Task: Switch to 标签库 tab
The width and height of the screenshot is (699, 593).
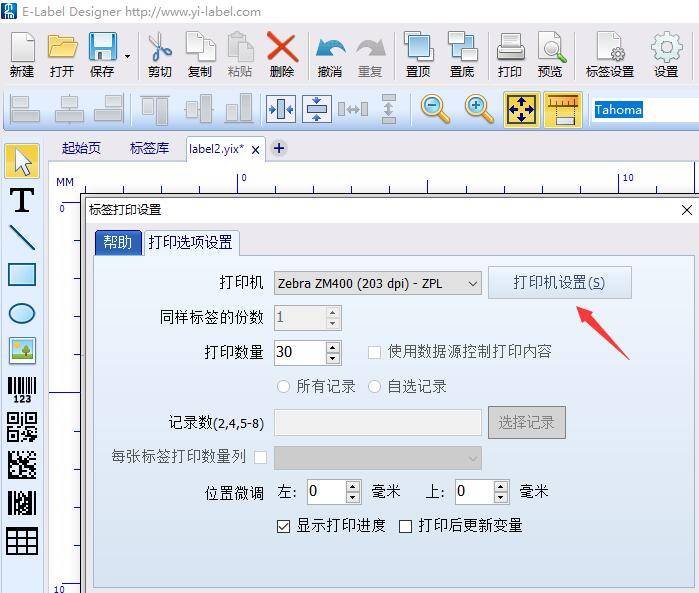Action: (x=149, y=148)
